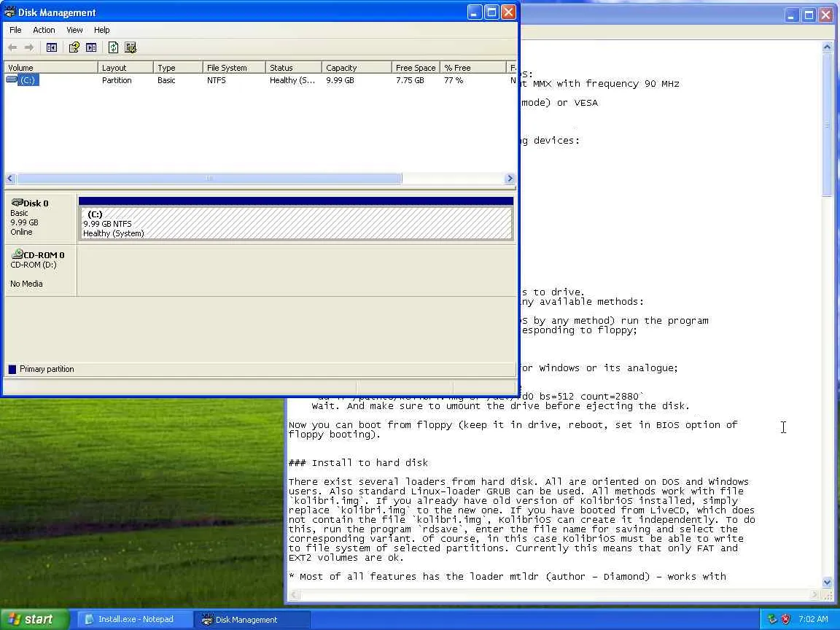Select the Disk 0 Basic label panel

[41, 217]
